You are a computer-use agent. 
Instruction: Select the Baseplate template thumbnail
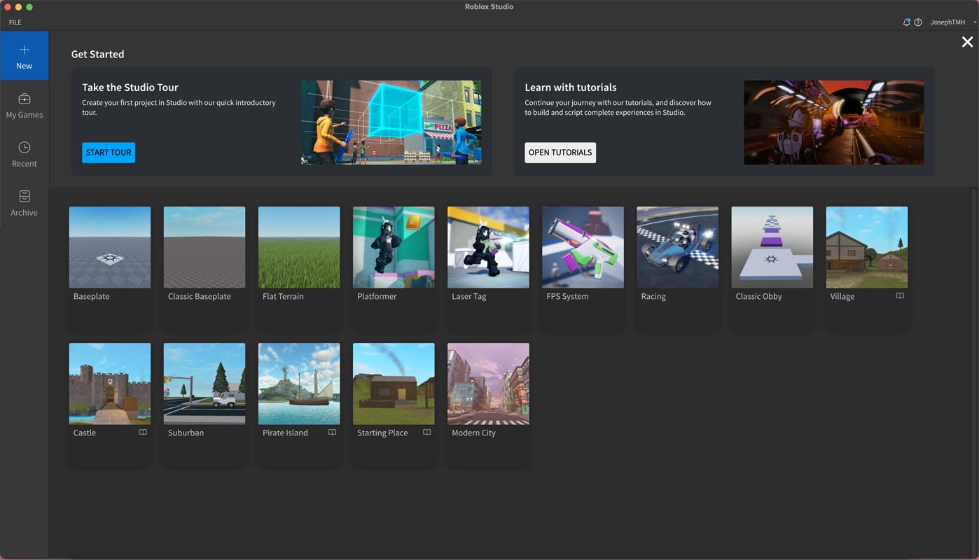[x=110, y=247]
